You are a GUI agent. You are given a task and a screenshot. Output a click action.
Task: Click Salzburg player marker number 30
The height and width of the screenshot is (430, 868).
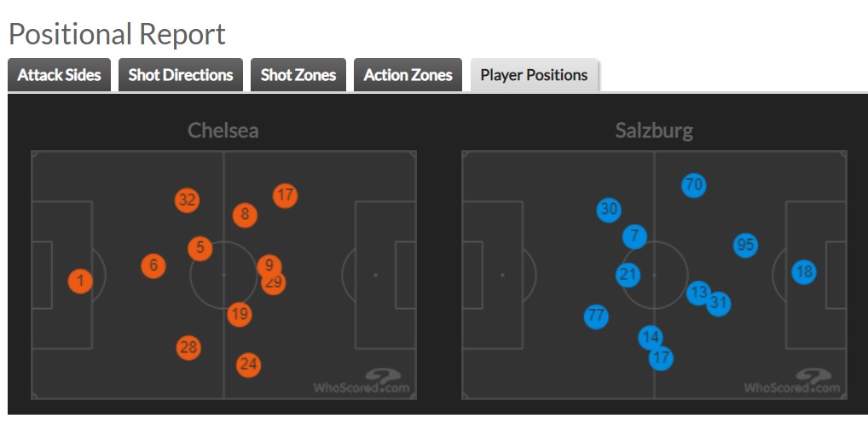tap(609, 210)
